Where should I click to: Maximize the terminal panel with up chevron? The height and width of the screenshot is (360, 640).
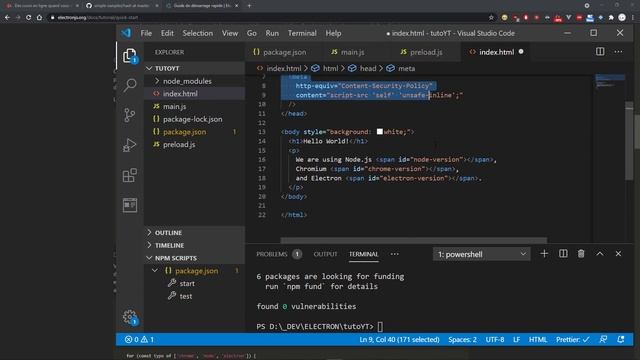(600, 254)
